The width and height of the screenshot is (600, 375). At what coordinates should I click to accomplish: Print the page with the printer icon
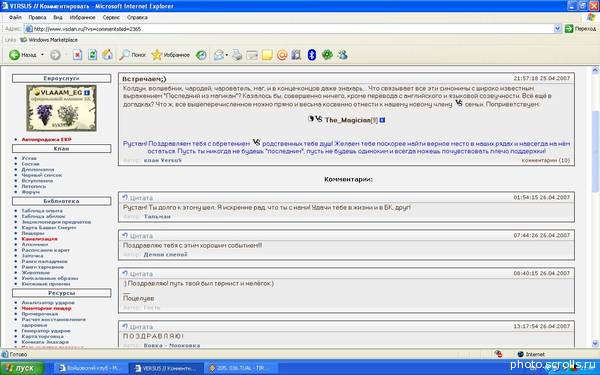coord(237,55)
